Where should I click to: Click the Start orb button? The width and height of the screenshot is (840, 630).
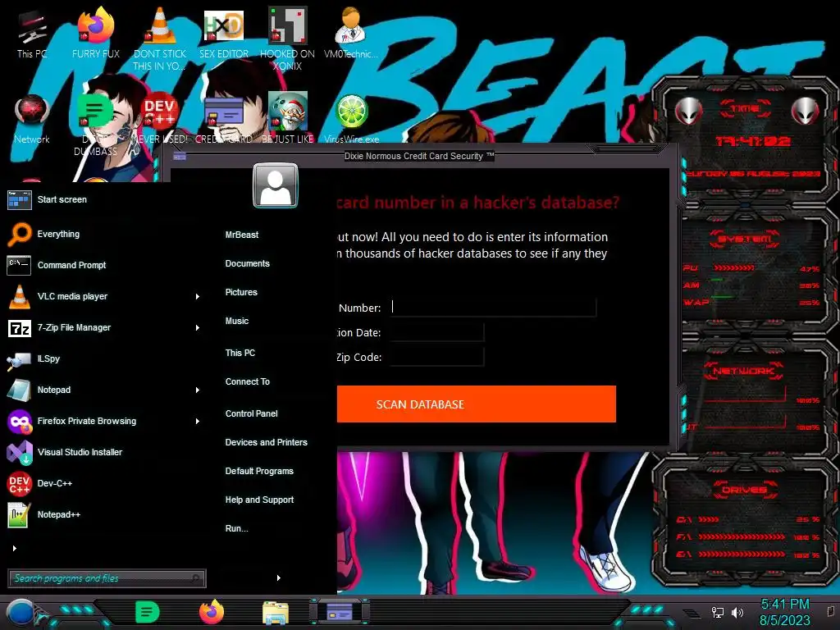[20, 614]
